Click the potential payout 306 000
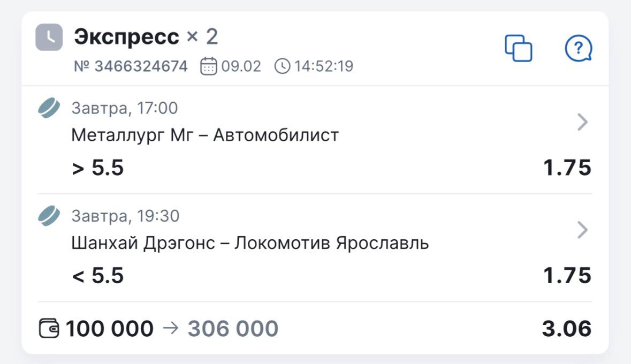Viewport: 631px width, 364px height. click(x=233, y=329)
